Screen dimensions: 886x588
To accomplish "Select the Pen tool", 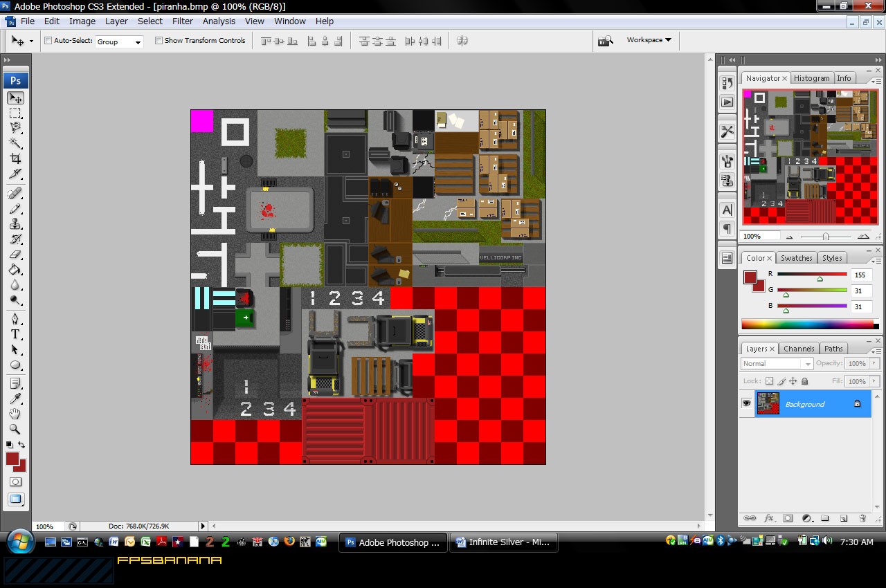I will pos(15,319).
